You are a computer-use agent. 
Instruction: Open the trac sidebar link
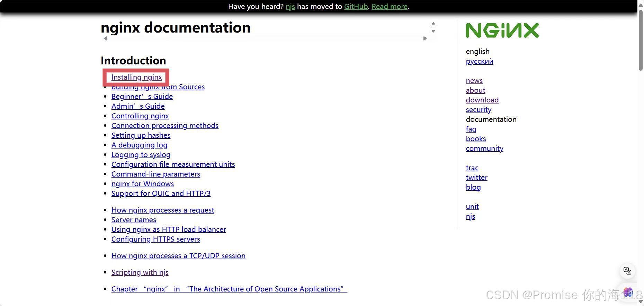pyautogui.click(x=472, y=168)
